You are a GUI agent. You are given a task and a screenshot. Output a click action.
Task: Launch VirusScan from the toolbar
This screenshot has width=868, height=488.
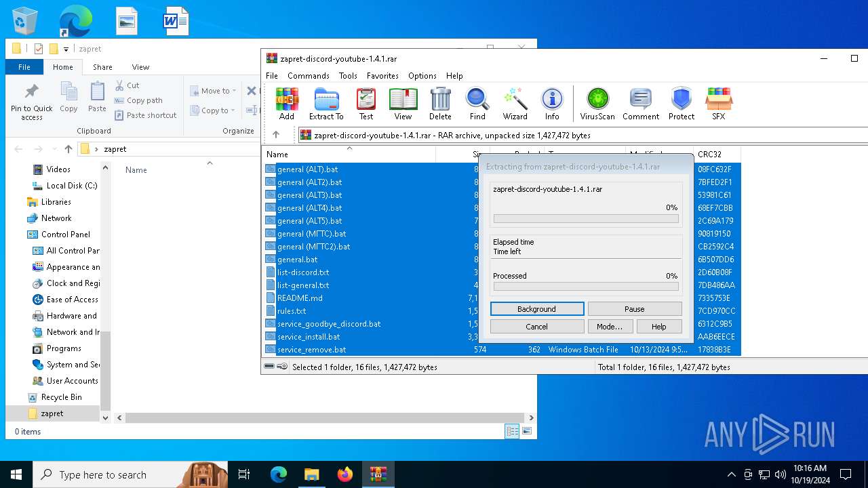pos(597,104)
